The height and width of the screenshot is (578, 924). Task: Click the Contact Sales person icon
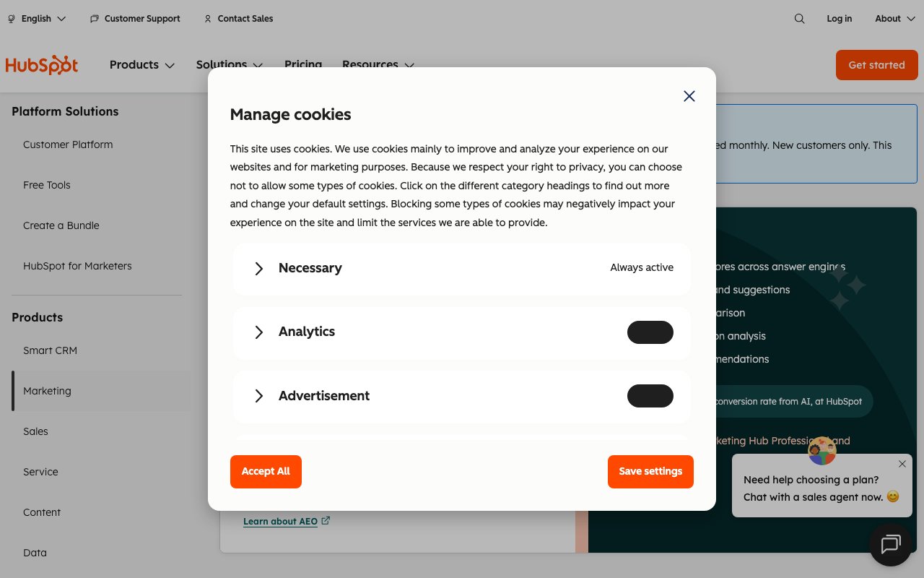(x=208, y=19)
